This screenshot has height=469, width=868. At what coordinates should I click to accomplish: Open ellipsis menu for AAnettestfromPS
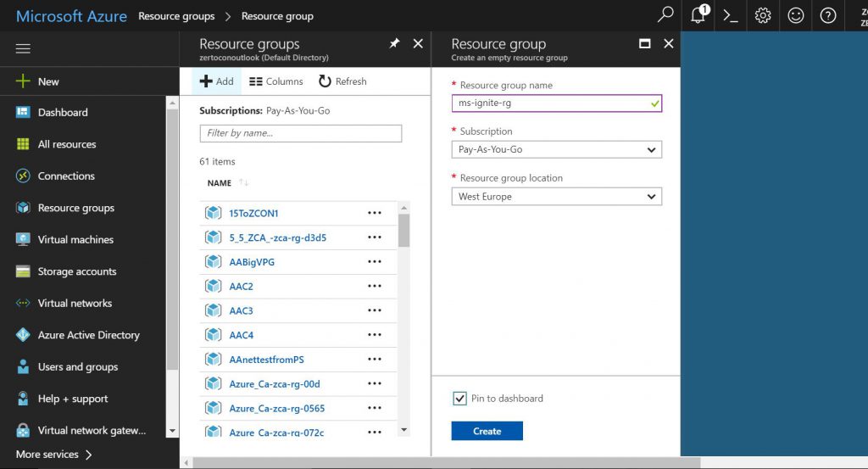[x=375, y=359]
